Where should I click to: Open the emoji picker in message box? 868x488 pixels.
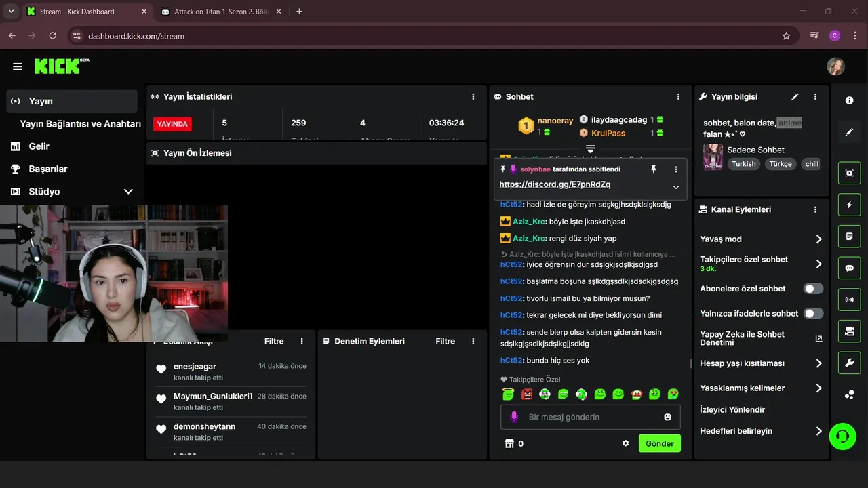click(668, 417)
